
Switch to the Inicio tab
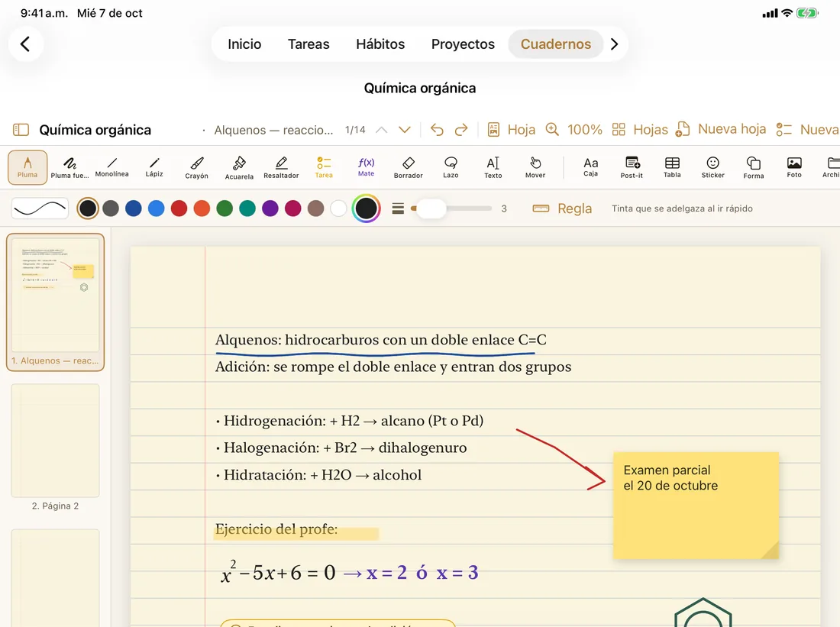pos(244,44)
